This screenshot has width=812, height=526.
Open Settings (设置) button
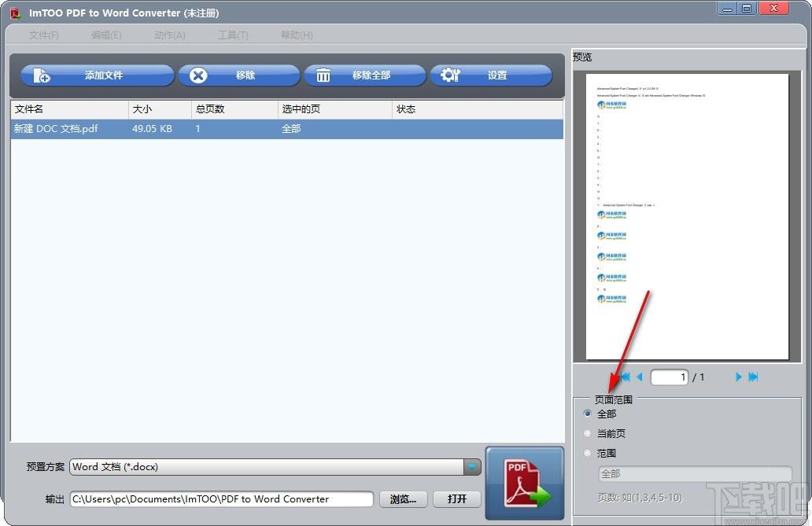[491, 75]
